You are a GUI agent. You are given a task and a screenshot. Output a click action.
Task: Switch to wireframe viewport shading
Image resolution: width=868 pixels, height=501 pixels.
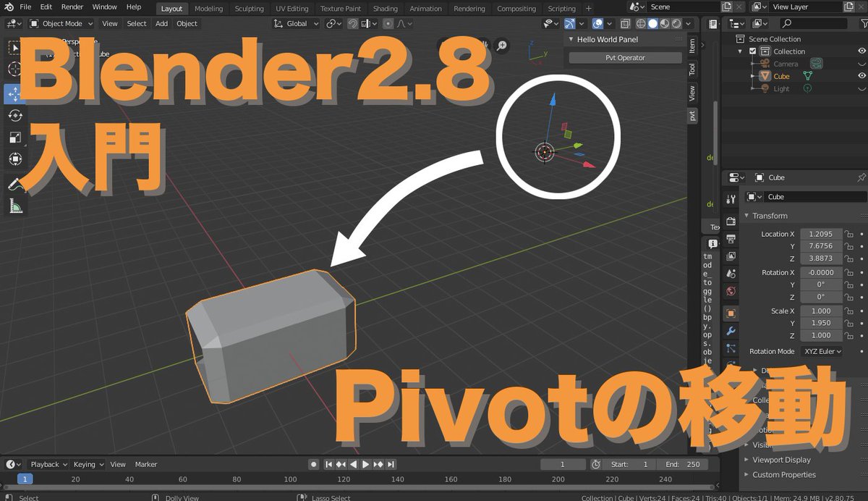coord(641,23)
